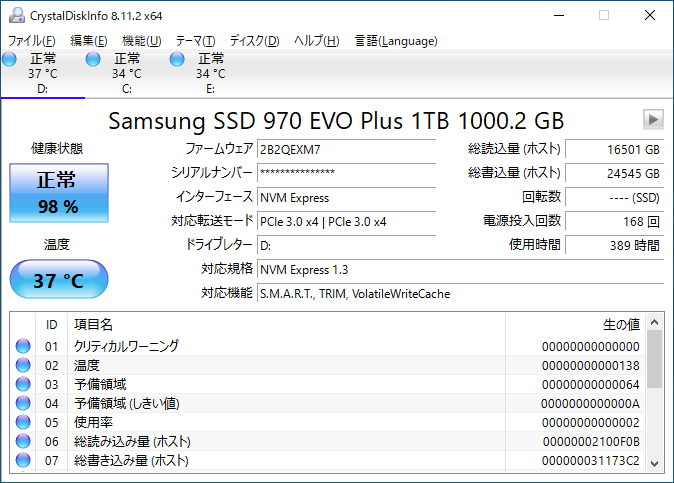Click status orb for ID 05 使用率
This screenshot has width=674, height=483.
click(23, 422)
